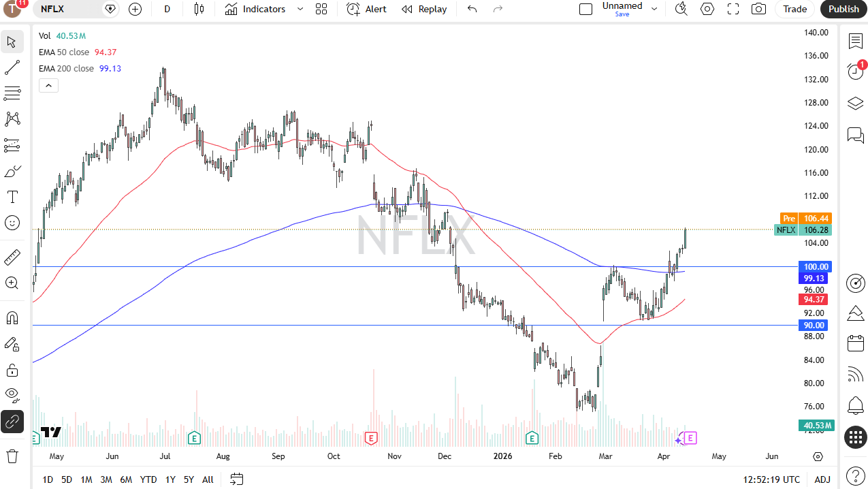Toggle lock all drawings

point(12,370)
